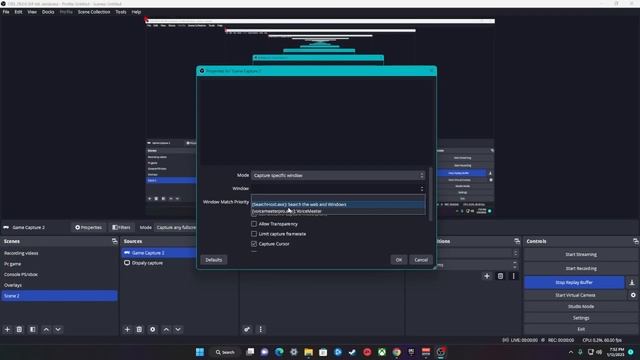Open the transition type dropdown
This screenshot has height=360, width=640.
point(478,253)
